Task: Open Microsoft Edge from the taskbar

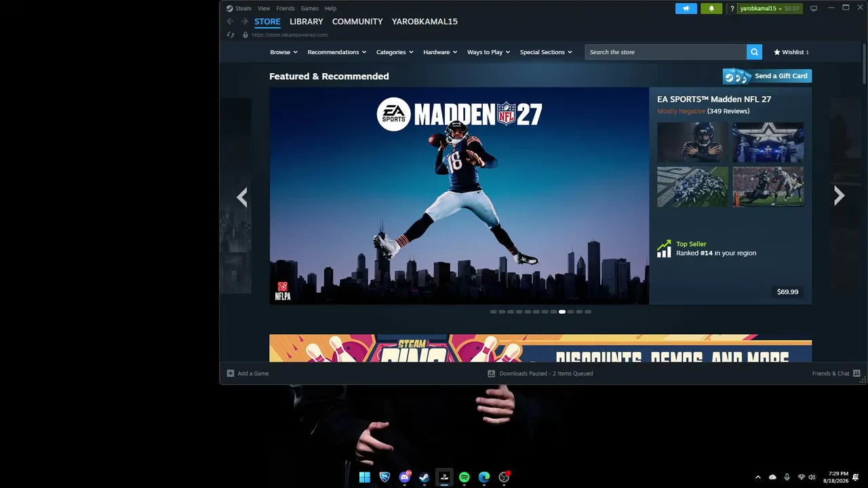Action: [x=484, y=477]
